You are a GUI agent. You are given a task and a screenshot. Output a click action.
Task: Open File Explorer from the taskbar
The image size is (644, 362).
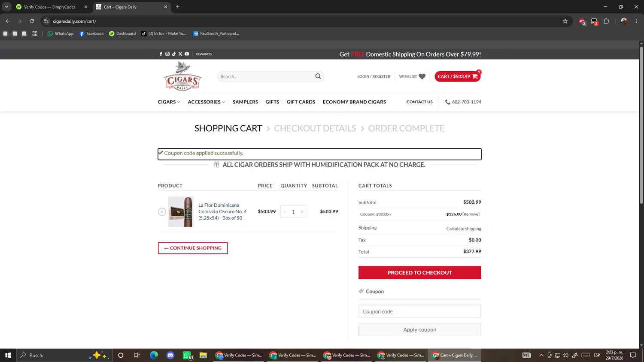tap(203, 355)
